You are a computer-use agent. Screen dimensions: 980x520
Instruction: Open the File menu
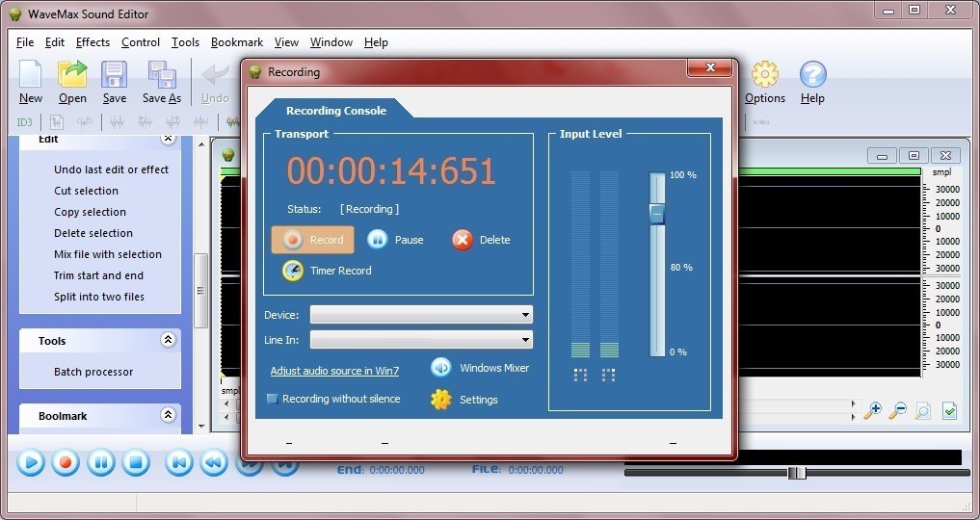[25, 42]
